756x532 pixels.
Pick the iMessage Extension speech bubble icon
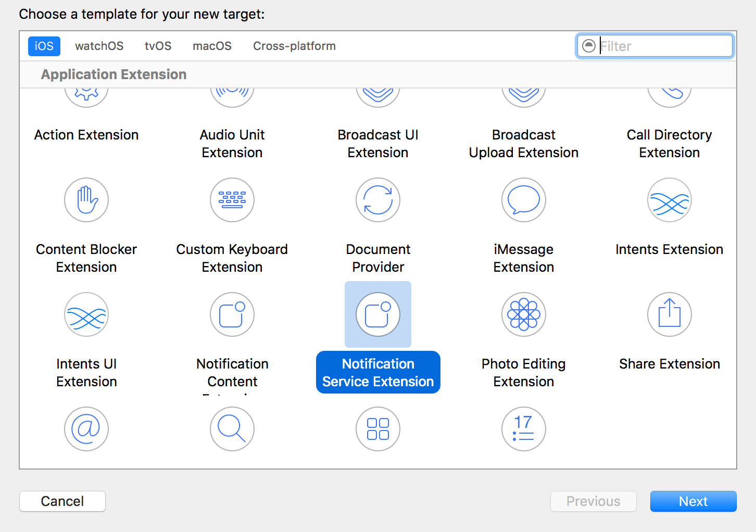pos(524,200)
